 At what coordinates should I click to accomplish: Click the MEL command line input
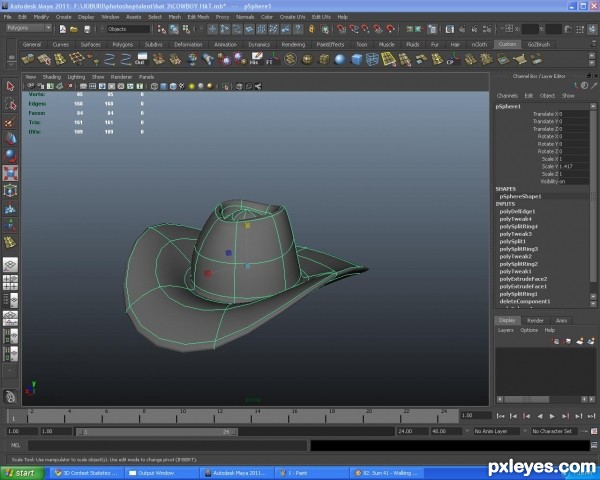coord(167,446)
